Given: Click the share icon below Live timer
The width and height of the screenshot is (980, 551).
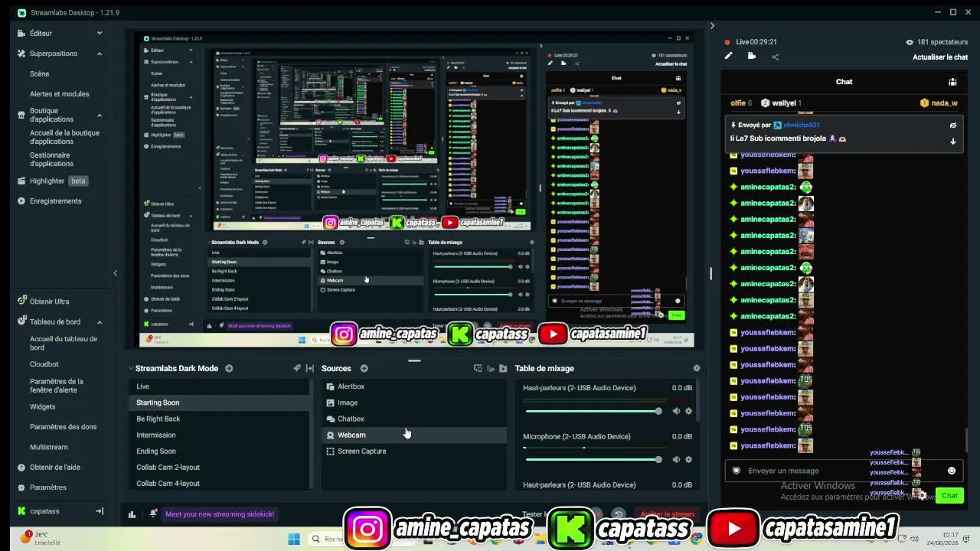Looking at the screenshot, I should click(x=776, y=56).
